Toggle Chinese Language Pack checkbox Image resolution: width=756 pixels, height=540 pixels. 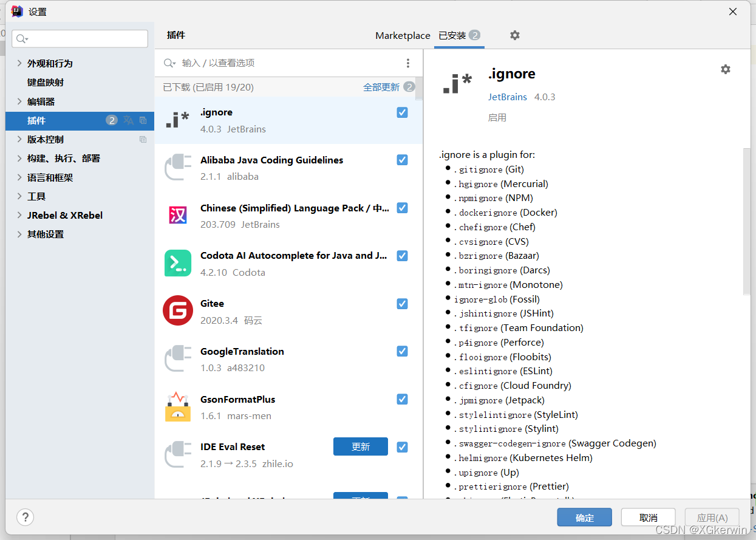click(x=402, y=208)
